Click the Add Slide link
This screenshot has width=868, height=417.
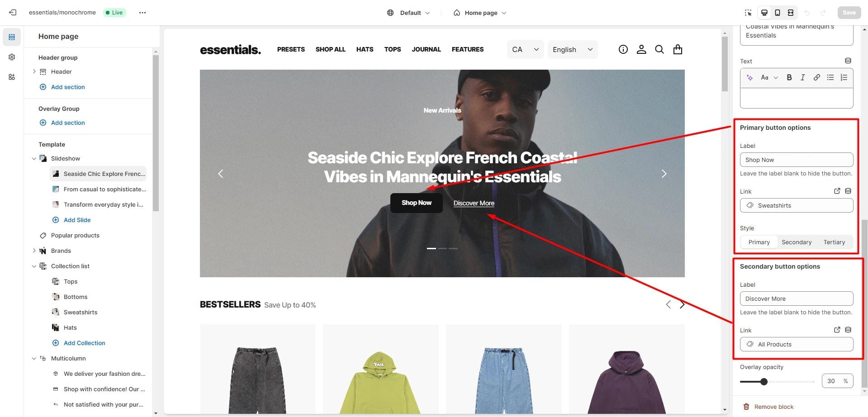click(x=77, y=220)
